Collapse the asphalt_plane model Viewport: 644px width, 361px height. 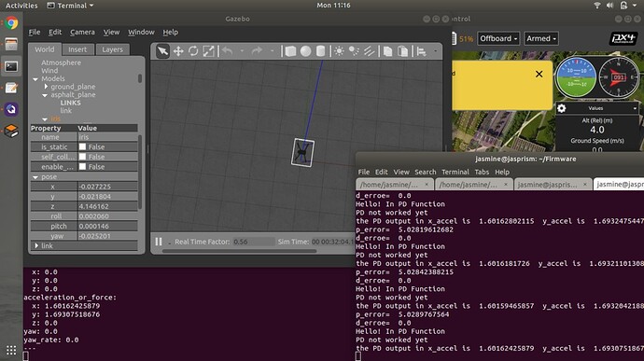click(45, 95)
